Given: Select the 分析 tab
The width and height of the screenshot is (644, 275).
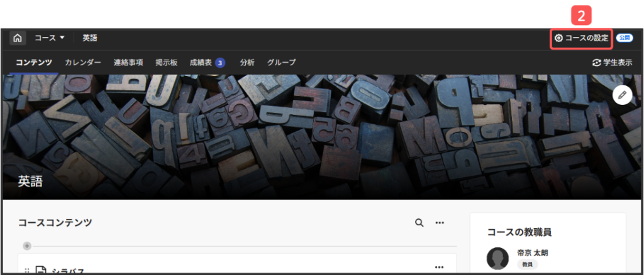Looking at the screenshot, I should (247, 63).
